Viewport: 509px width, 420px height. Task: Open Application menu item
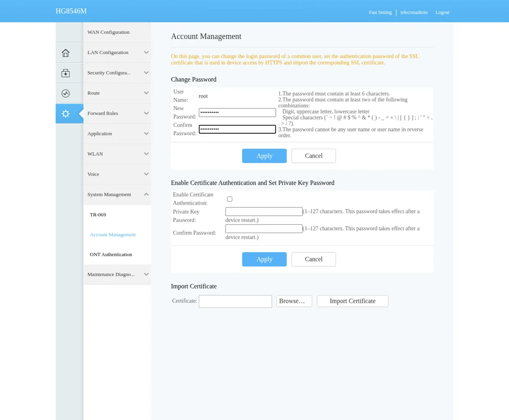[117, 133]
